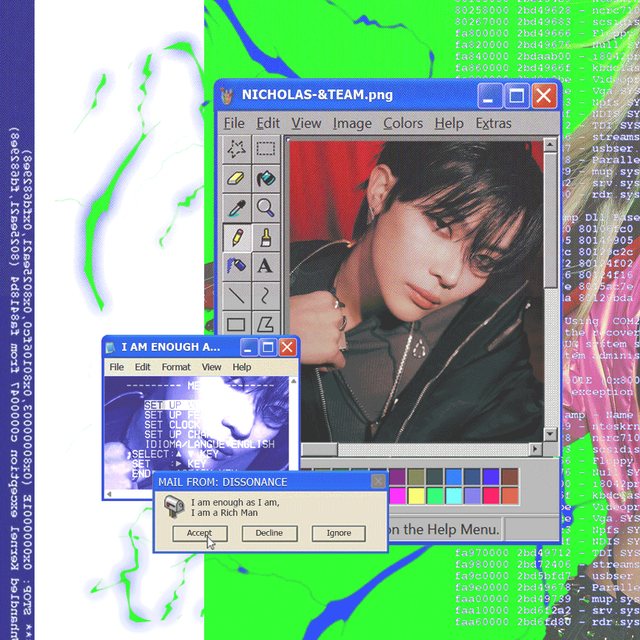Choose the Curve tool
Image resolution: width=640 pixels, height=640 pixels.
[x=266, y=296]
